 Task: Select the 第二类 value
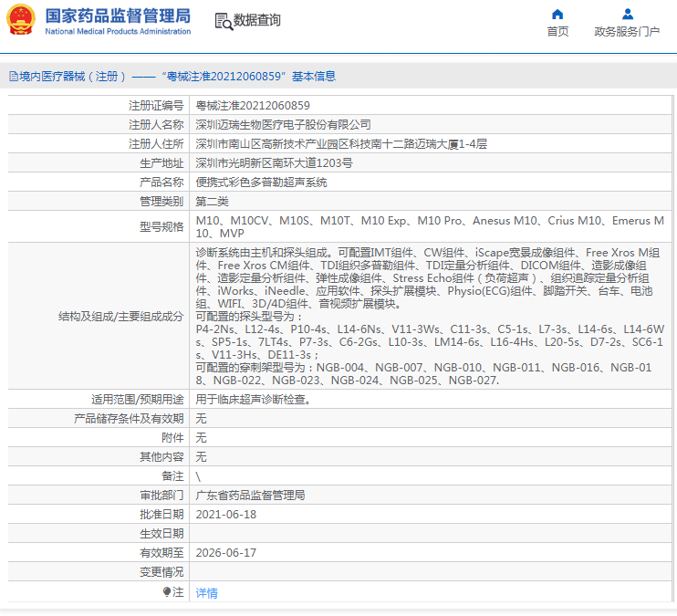[212, 202]
